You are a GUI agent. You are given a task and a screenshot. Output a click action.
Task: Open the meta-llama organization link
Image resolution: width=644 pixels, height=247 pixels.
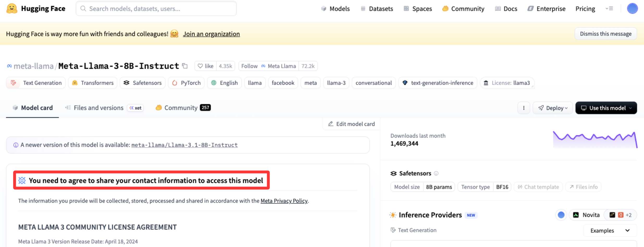point(33,66)
